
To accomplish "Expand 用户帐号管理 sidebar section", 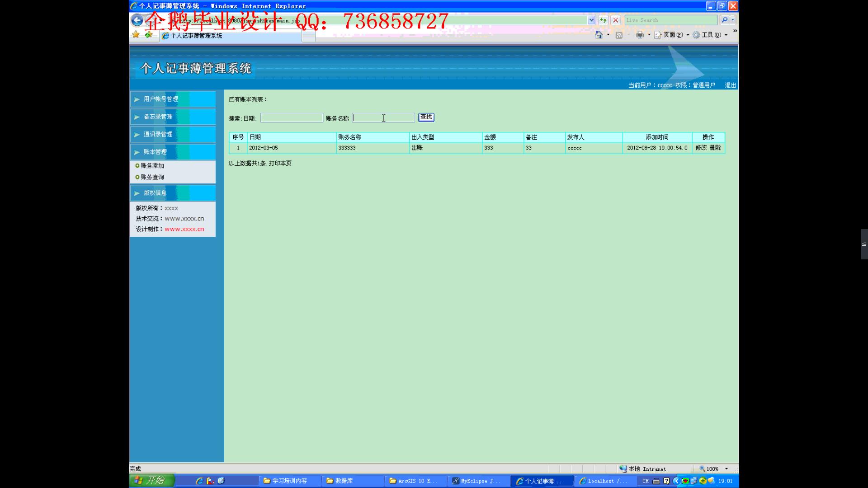I will [173, 99].
